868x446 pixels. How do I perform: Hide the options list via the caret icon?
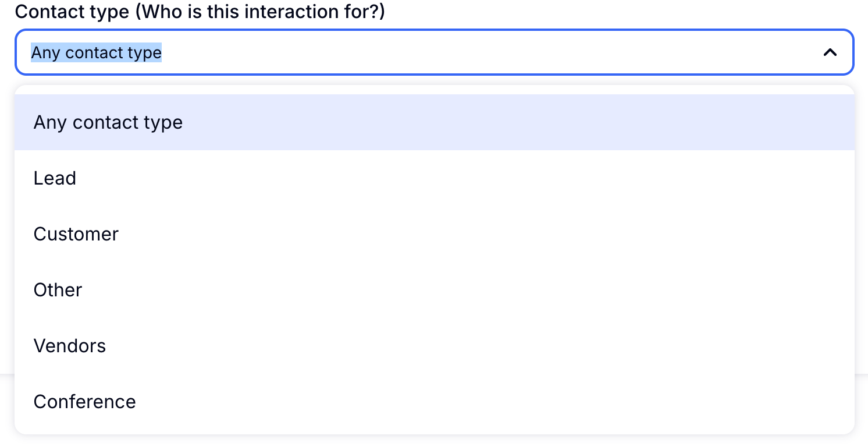830,52
